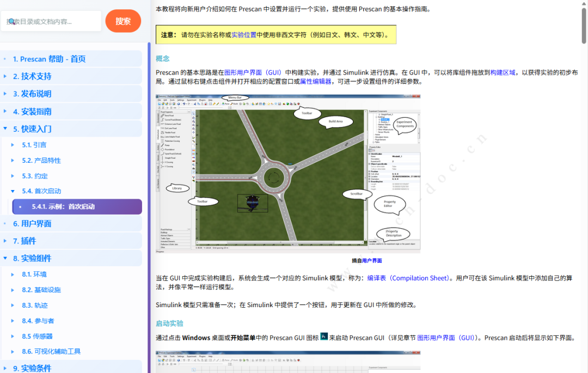The image size is (588, 373).
Task: Expand the 8.1. 环境 subsection arrow
Action: 13,274
